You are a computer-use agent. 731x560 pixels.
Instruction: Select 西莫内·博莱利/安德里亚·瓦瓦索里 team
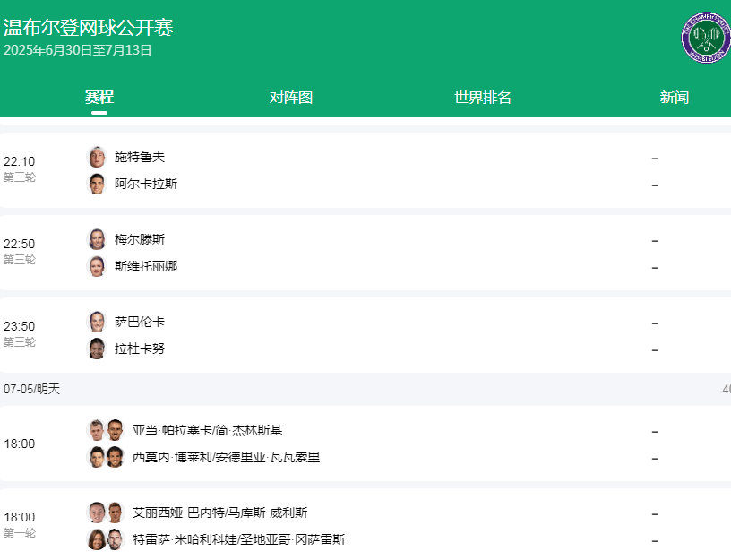226,457
